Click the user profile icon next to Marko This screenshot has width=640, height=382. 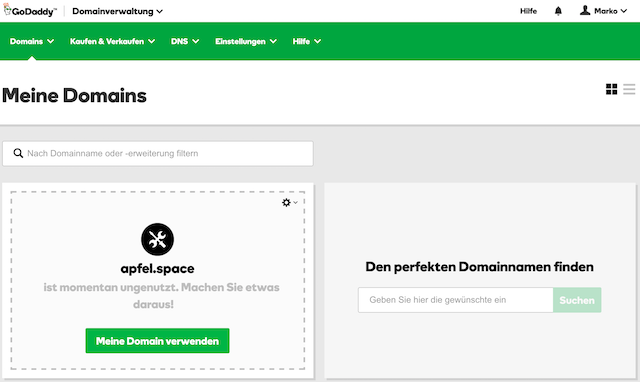[x=585, y=11]
